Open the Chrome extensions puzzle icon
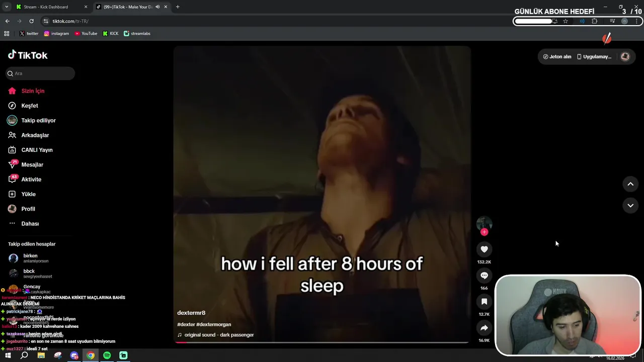 (x=595, y=21)
